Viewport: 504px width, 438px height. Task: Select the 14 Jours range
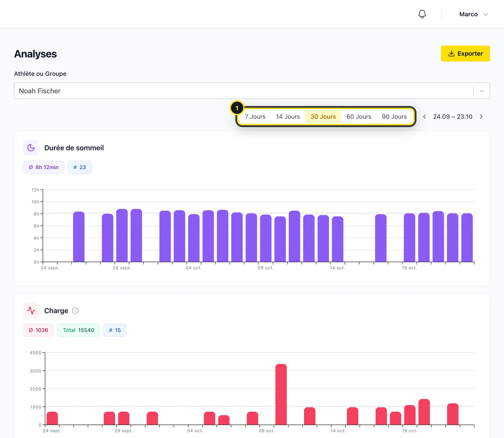pos(288,117)
